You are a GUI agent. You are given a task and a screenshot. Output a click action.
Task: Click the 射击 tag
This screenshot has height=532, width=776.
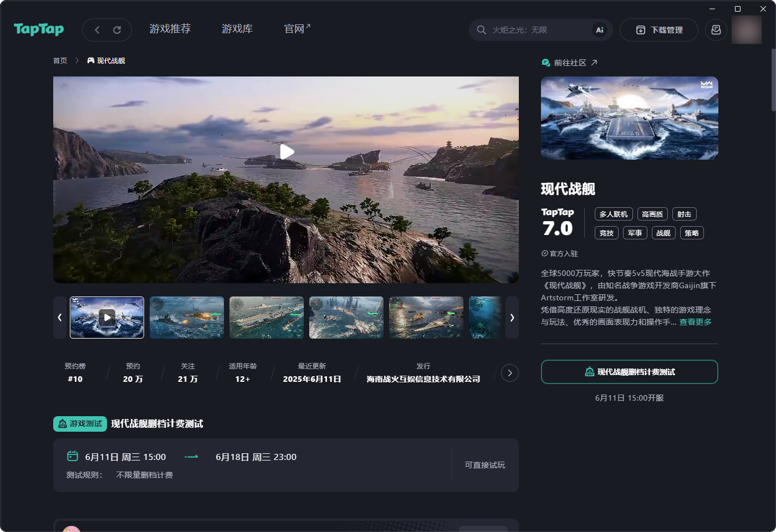tap(685, 214)
